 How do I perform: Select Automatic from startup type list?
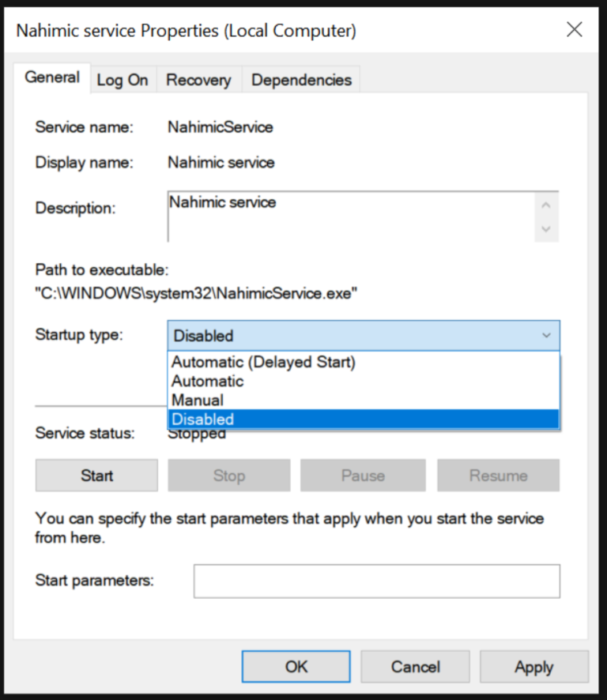pos(208,381)
